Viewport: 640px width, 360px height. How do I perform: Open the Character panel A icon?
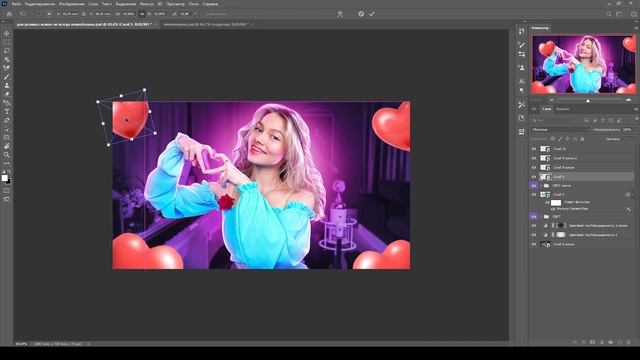521,81
